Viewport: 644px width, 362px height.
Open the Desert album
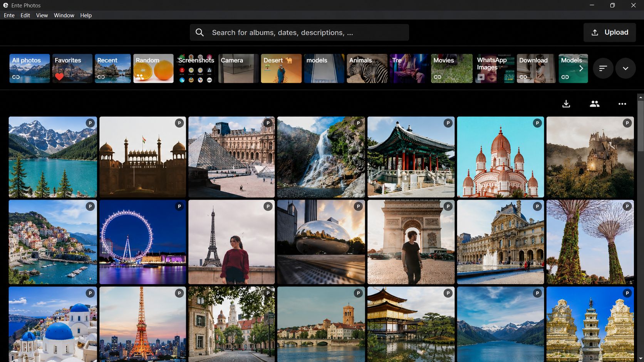(x=281, y=68)
